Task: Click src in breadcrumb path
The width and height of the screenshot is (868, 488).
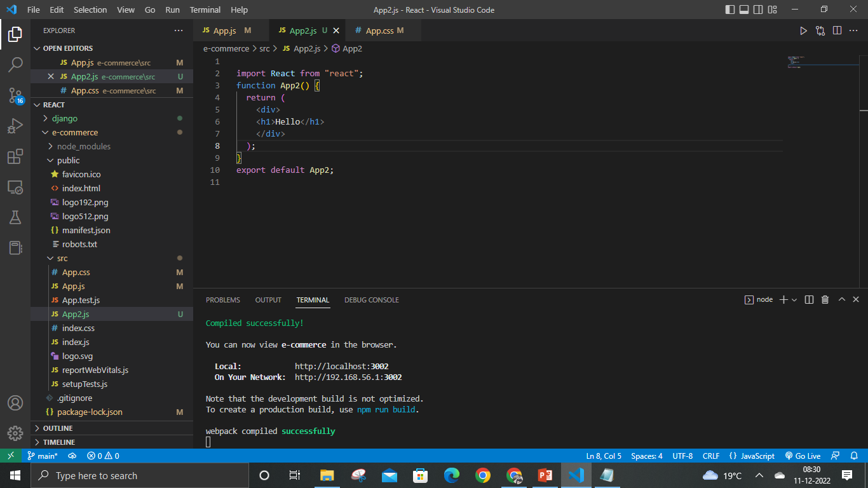Action: (264, 48)
